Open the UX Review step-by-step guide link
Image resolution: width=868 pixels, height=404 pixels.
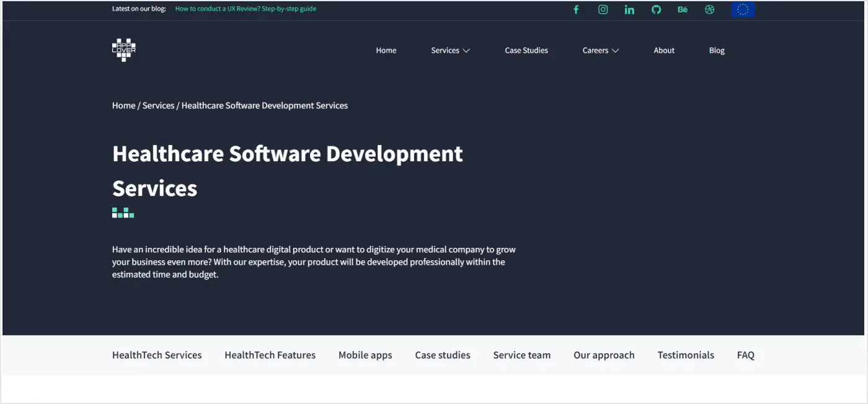coord(246,9)
